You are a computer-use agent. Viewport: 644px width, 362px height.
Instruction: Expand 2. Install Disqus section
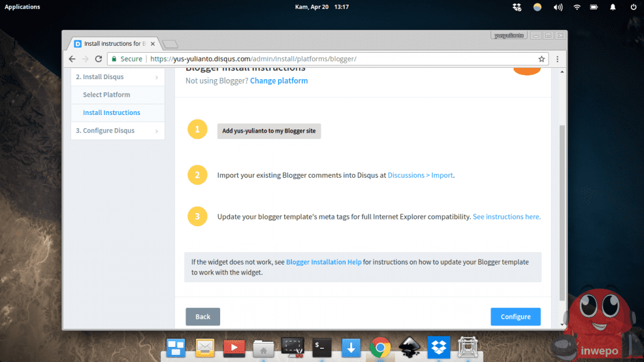coord(118,77)
